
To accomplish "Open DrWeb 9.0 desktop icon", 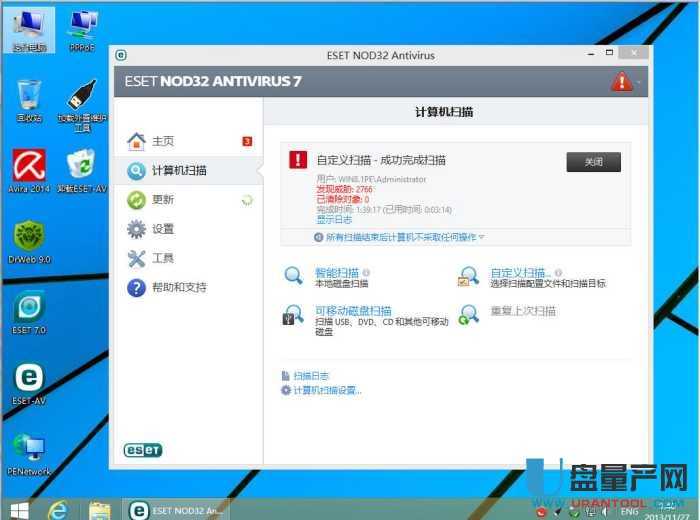I will [x=29, y=238].
